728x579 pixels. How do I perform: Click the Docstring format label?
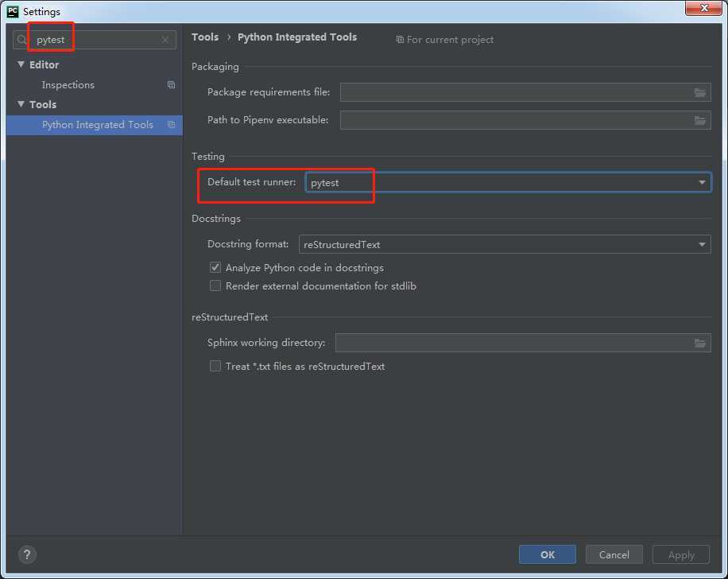point(248,244)
